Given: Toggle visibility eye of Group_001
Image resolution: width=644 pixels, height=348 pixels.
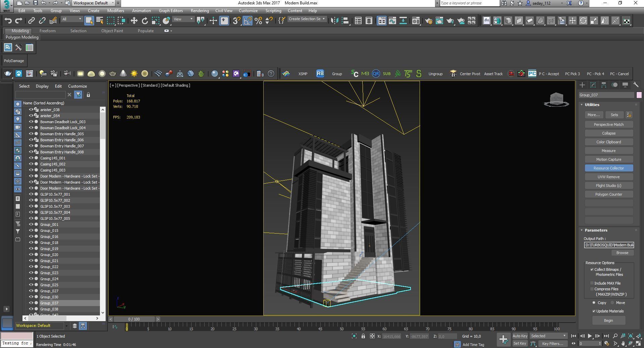Looking at the screenshot, I should click(x=31, y=224).
